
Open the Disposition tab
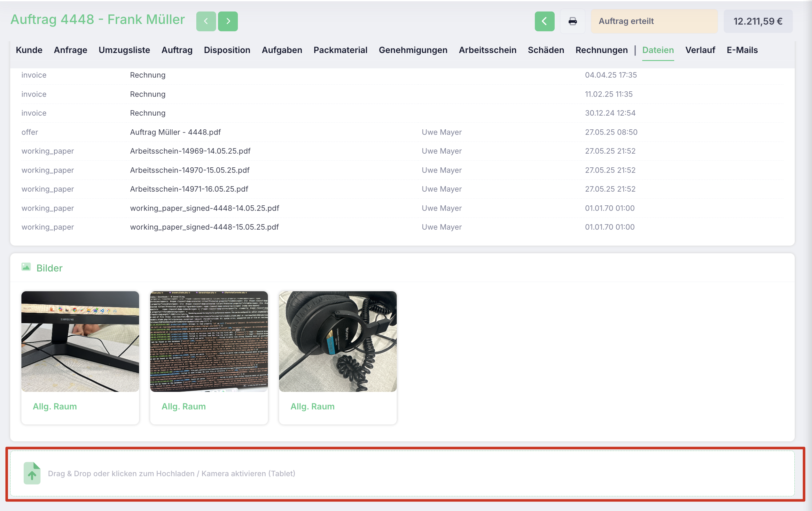tap(227, 50)
